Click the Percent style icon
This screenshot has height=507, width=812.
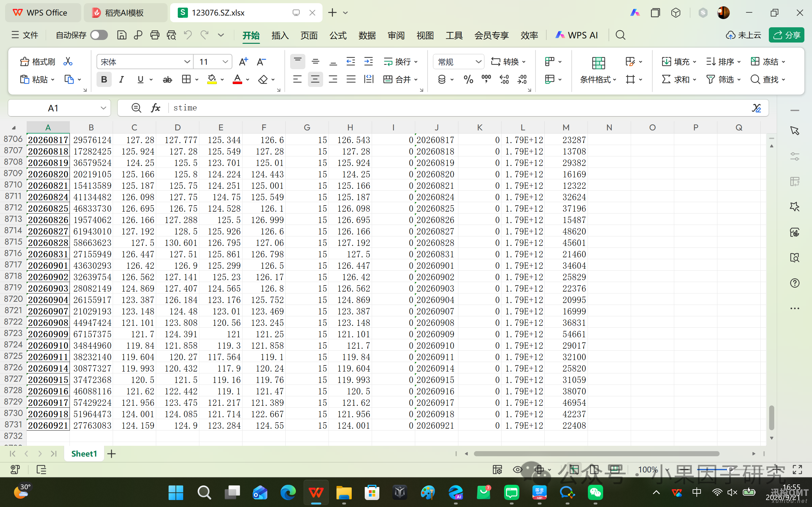click(468, 79)
